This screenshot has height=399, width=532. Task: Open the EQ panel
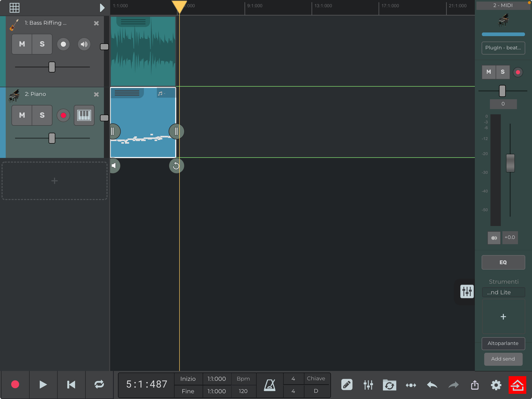point(503,262)
